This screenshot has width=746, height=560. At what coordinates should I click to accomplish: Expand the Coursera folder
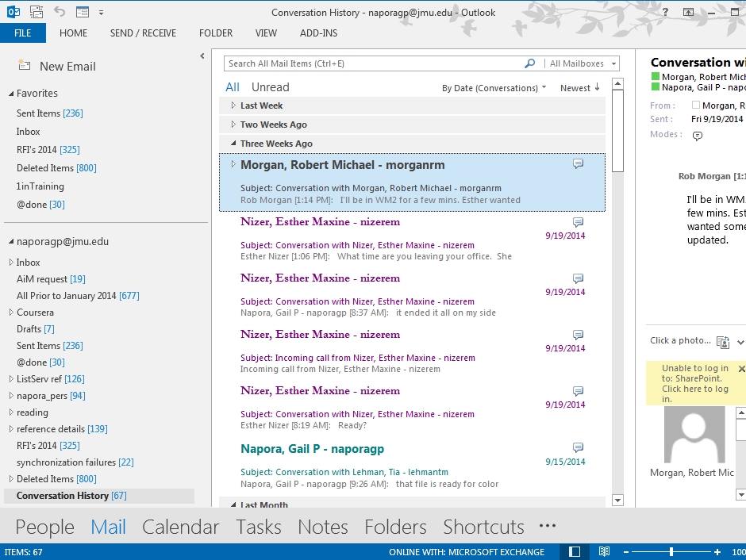click(x=11, y=313)
